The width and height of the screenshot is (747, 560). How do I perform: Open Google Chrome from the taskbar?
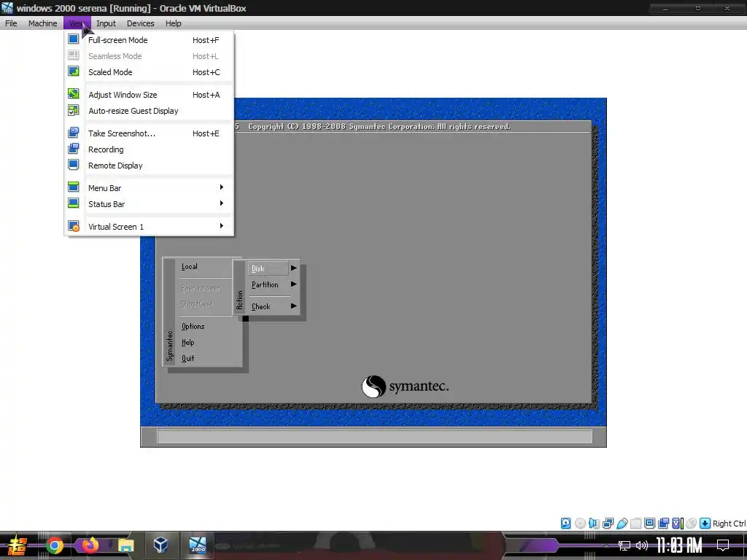point(54,545)
